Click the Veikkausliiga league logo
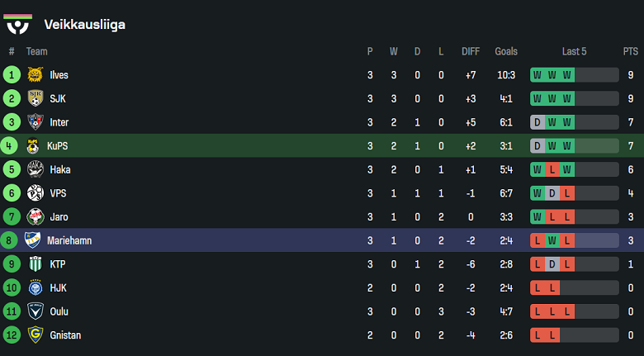 click(x=17, y=24)
